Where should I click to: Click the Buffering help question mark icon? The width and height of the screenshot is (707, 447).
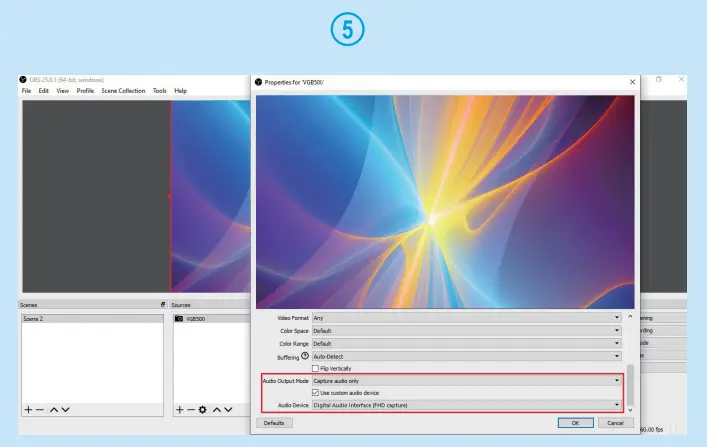pos(305,356)
